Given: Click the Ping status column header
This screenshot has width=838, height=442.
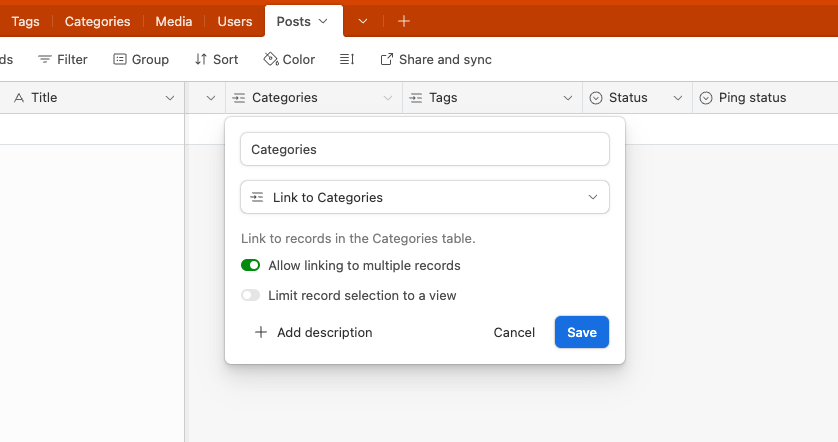Looking at the screenshot, I should click(752, 98).
